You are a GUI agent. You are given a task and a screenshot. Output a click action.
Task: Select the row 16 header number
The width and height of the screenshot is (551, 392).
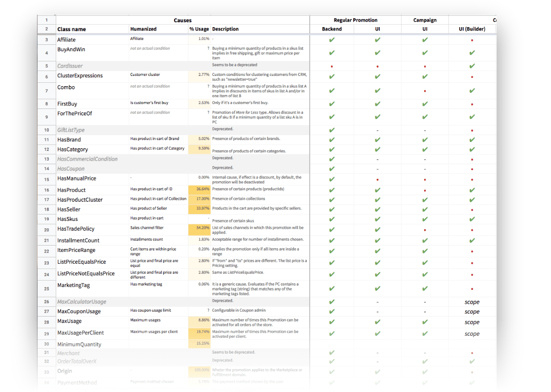[x=46, y=190]
